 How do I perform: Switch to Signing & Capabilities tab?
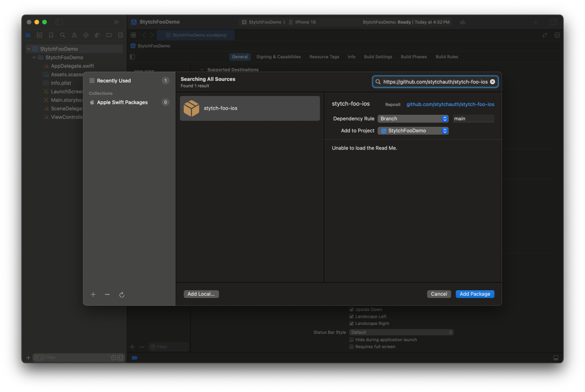point(278,57)
